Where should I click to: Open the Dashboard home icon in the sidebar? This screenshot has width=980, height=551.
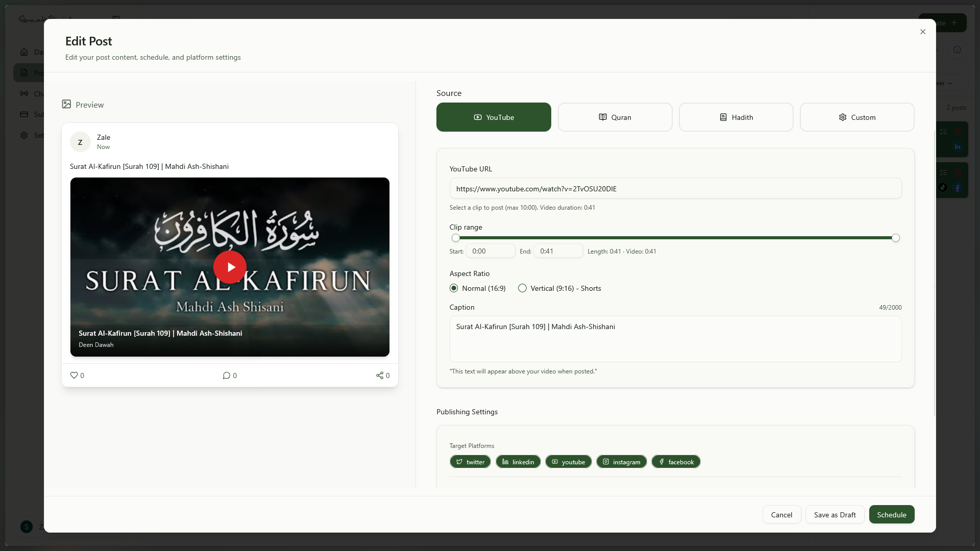24,52
